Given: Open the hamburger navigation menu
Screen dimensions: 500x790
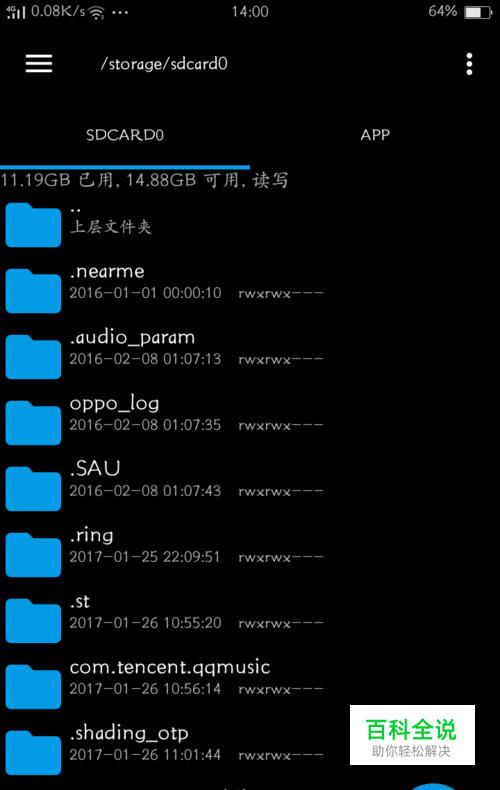Looking at the screenshot, I should (39, 63).
